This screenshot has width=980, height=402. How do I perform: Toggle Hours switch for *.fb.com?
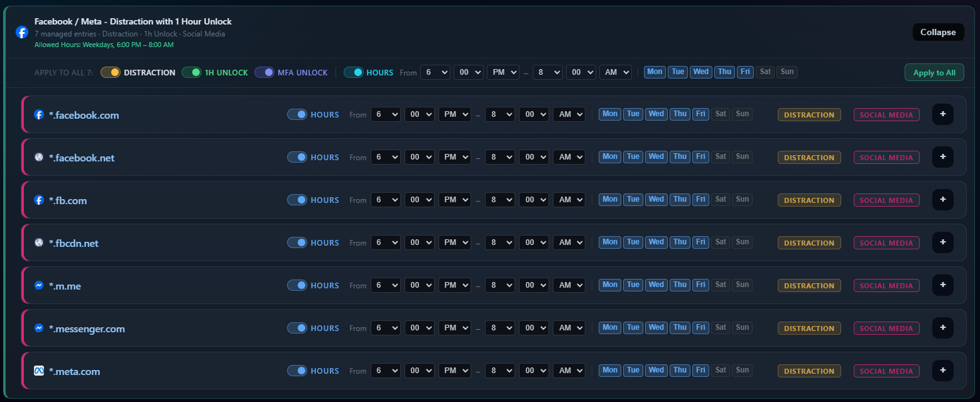pos(297,200)
